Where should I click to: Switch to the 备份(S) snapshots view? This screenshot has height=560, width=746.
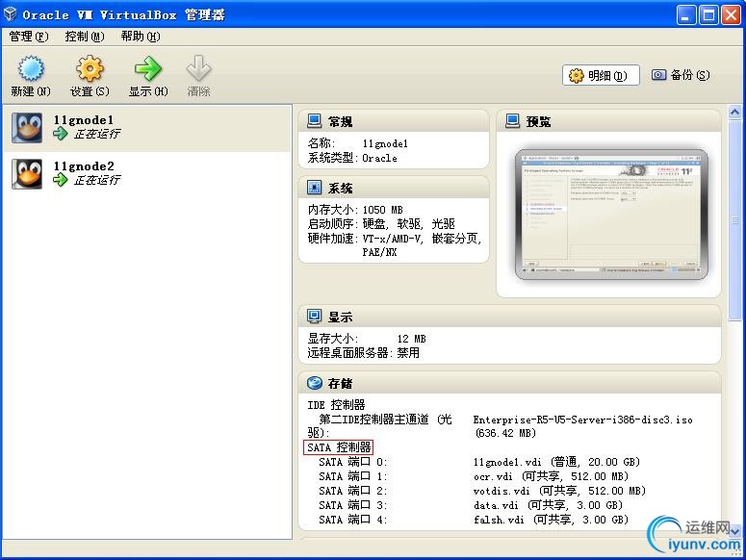point(681,75)
